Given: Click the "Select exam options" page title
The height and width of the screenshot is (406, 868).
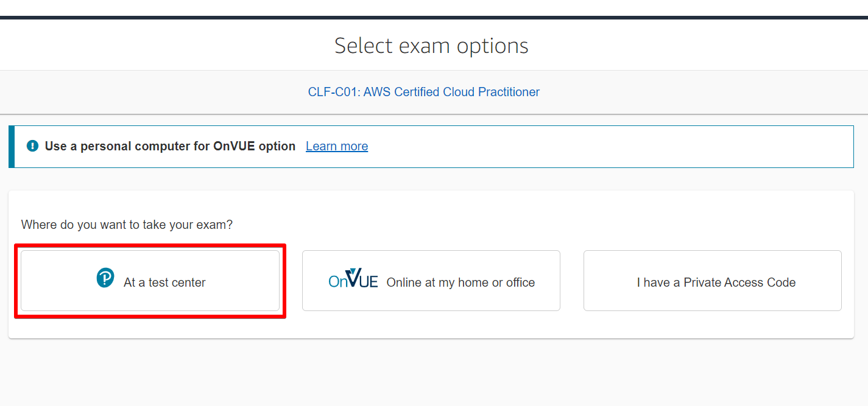Looking at the screenshot, I should click(431, 45).
